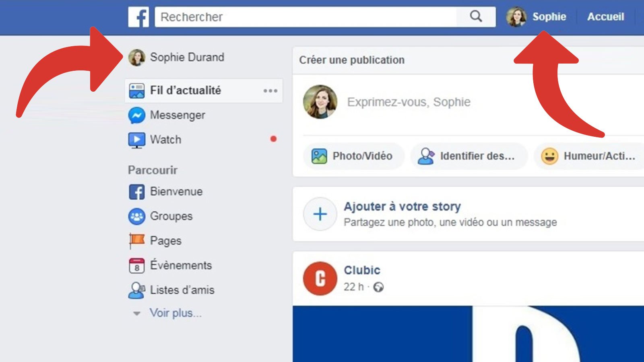644x362 pixels.
Task: Click the Facebook logo icon
Action: tap(139, 17)
